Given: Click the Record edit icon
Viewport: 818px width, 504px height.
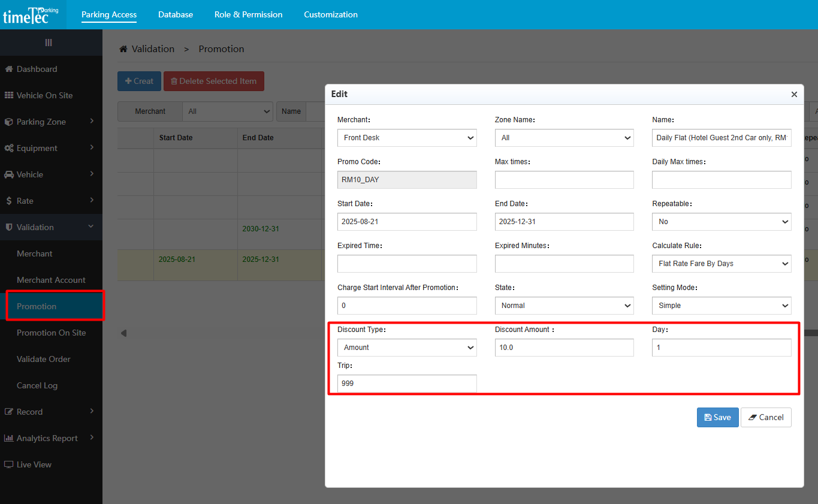Looking at the screenshot, I should pos(9,412).
